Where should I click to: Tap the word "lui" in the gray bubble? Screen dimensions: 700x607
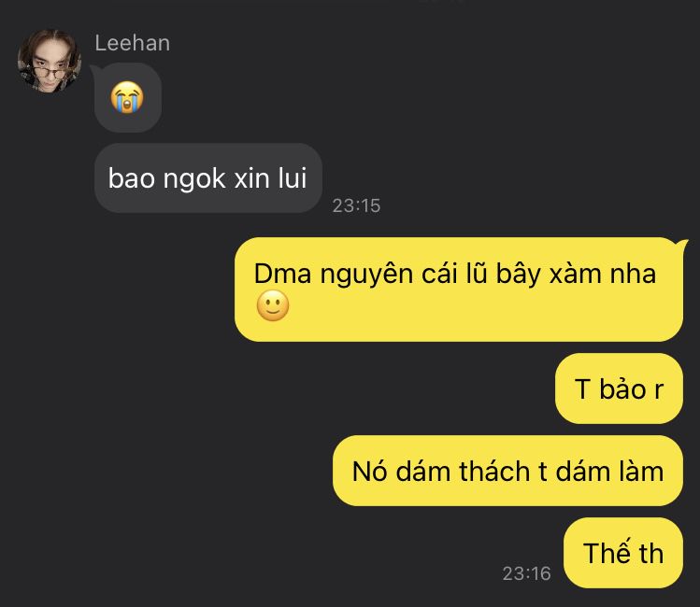pyautogui.click(x=293, y=178)
